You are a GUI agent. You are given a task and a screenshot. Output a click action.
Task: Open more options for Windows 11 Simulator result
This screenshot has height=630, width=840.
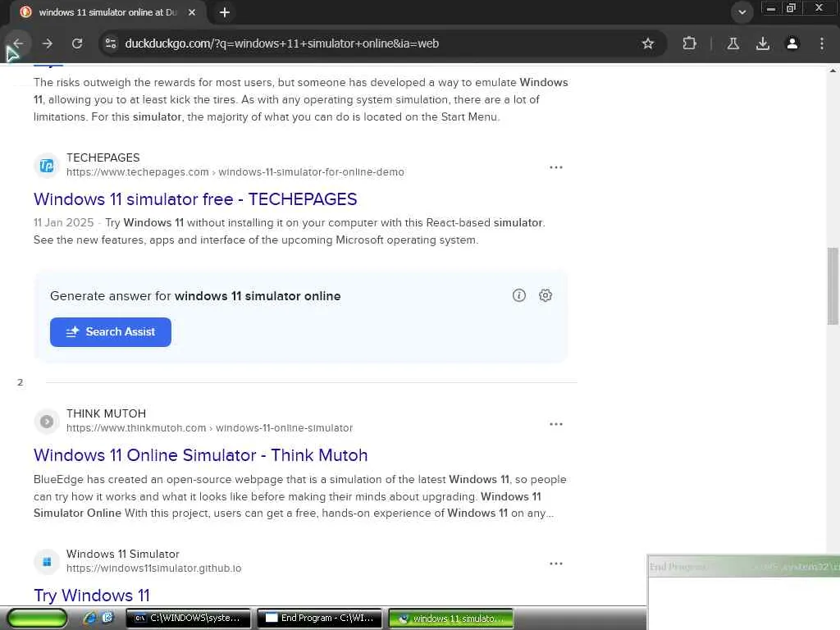[556, 563]
